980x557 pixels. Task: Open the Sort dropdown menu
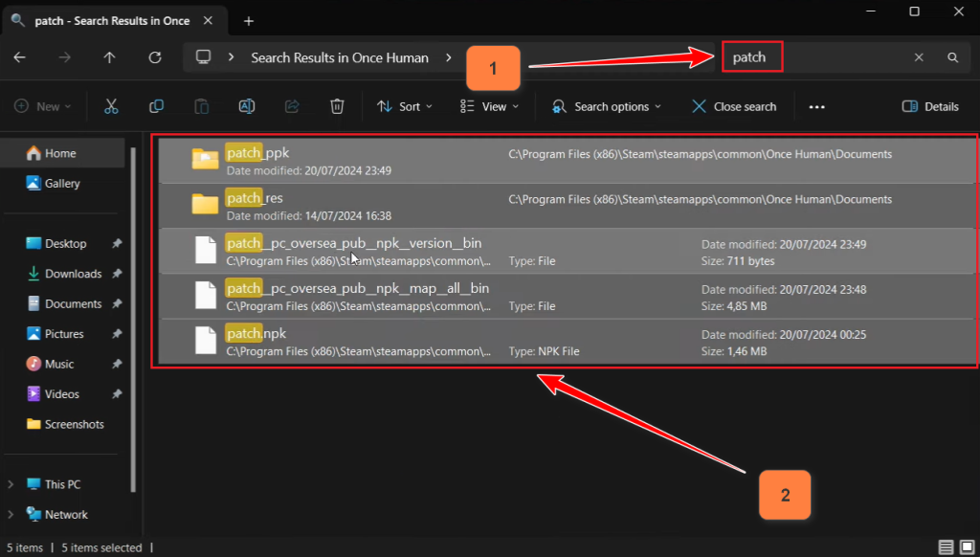(405, 106)
